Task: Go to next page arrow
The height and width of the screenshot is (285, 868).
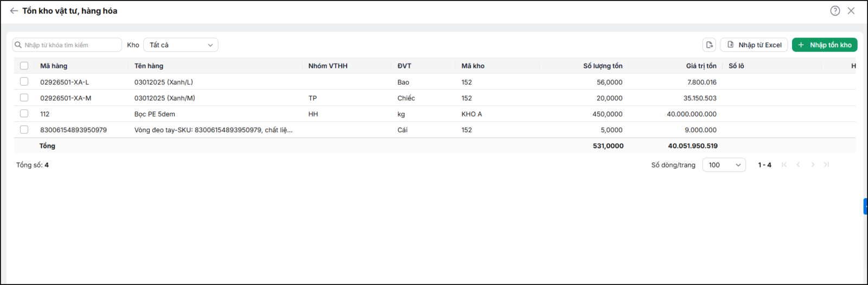Action: click(812, 165)
